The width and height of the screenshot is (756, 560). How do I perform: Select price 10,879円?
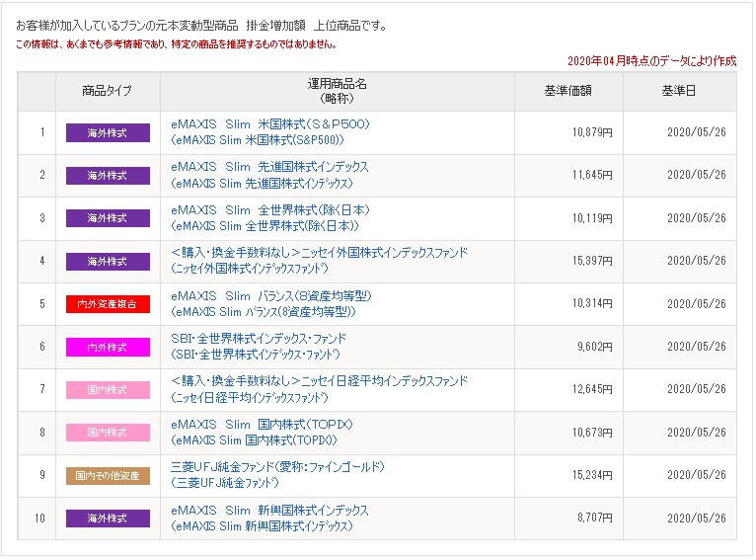[x=592, y=132]
